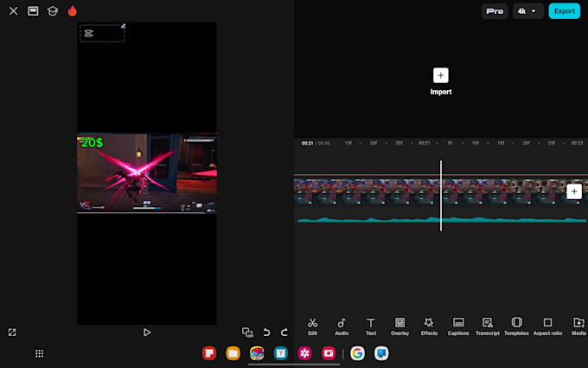588x368 pixels.
Task: Open the Edit scissors tool
Action: [312, 326]
